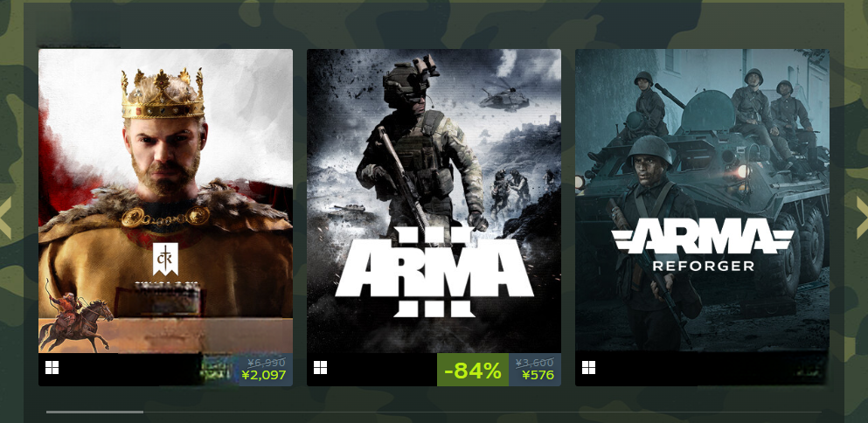This screenshot has height=423, width=868.
Task: Click the Windows platform icon under Crusader Kings
Action: click(52, 368)
